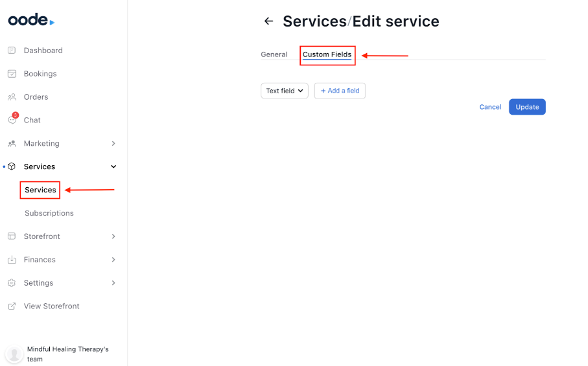Screen dimensions: 588x366
Task: Click the Marketing megaphone icon
Action: tap(12, 144)
